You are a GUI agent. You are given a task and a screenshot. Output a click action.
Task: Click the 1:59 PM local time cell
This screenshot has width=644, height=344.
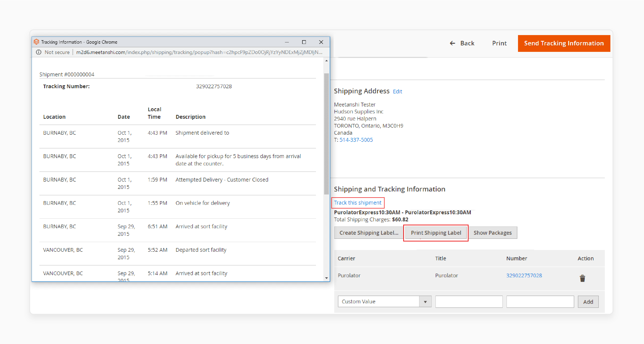[x=157, y=180]
